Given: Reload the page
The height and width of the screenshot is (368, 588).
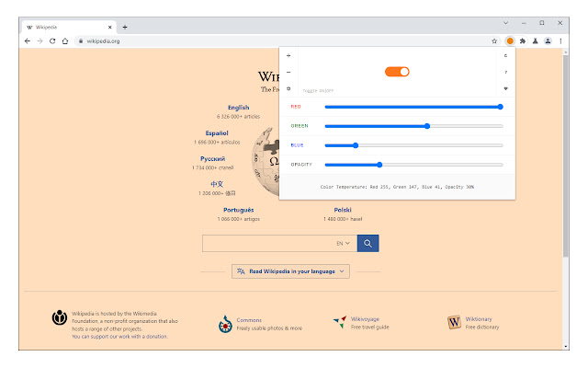Looking at the screenshot, I should [52, 40].
